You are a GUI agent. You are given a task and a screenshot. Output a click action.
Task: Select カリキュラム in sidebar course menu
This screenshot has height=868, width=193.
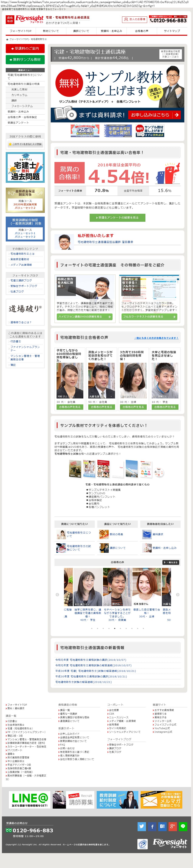(19, 95)
